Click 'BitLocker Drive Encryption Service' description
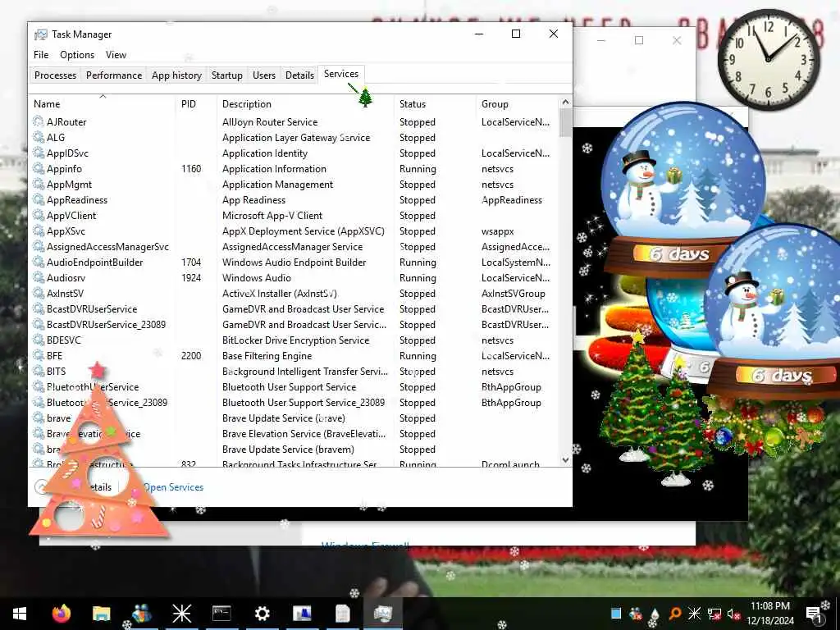The height and width of the screenshot is (630, 840). [295, 340]
